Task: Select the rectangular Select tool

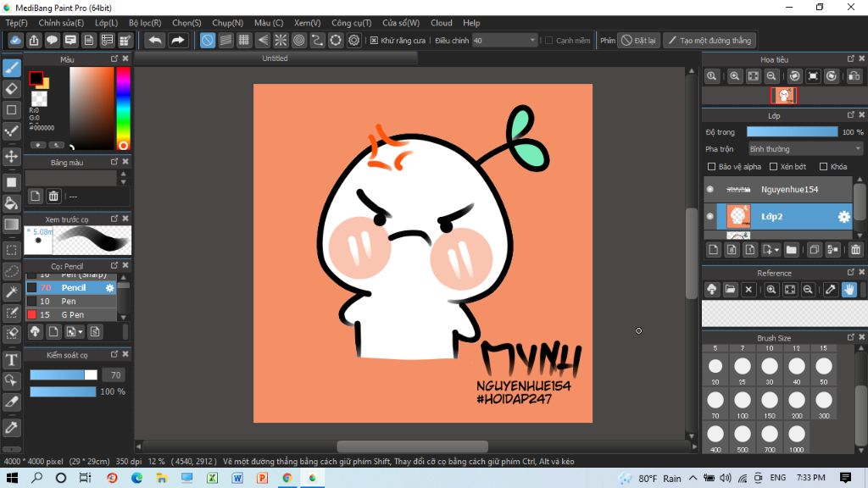Action: coord(12,250)
